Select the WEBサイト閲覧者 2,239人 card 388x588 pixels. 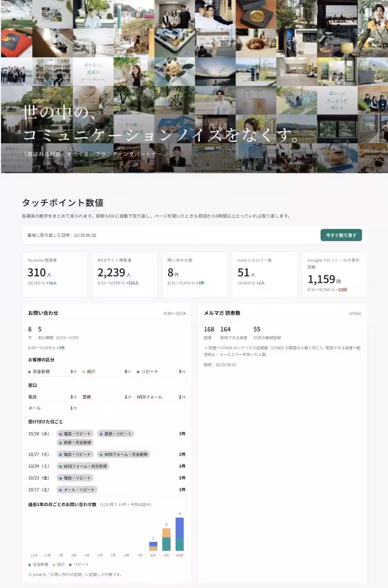(x=125, y=274)
